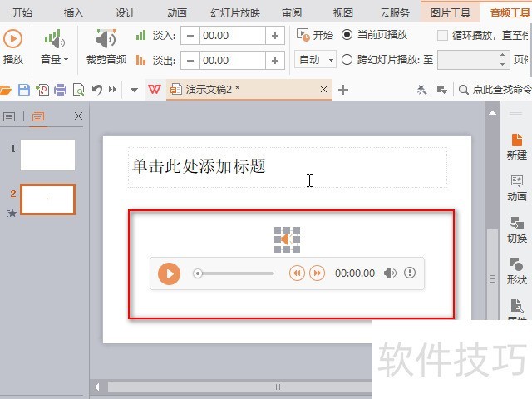Click the open folder icon in quick toolbar
The image size is (532, 399).
tap(6, 90)
